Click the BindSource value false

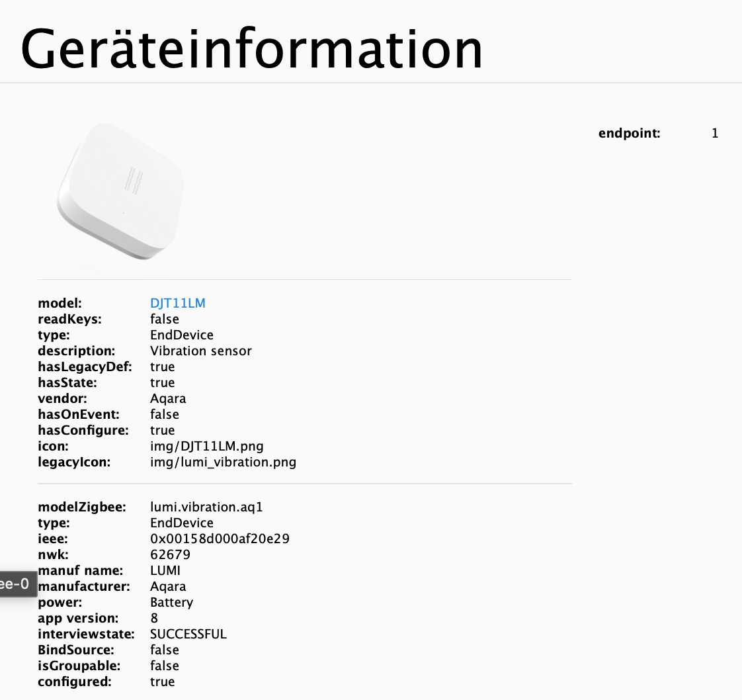[x=164, y=650]
